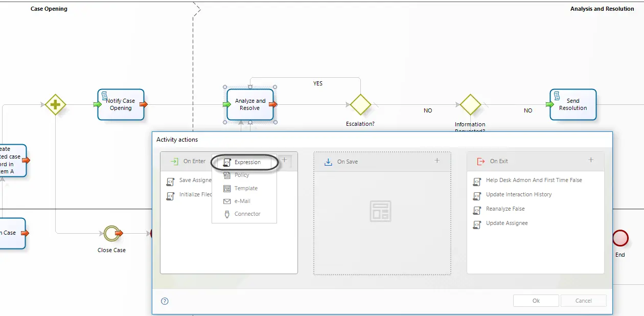The image size is (644, 316).
Task: Click the On Exit panel header
Action: (x=536, y=161)
